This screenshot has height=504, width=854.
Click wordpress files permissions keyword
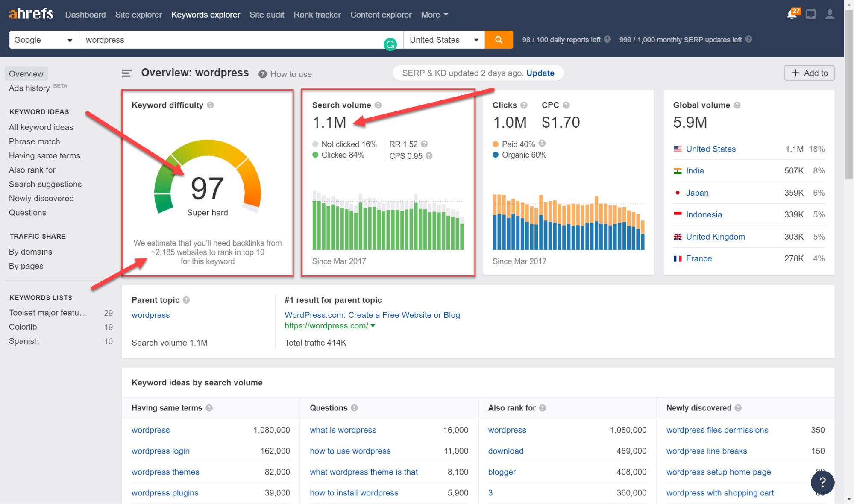tap(717, 430)
